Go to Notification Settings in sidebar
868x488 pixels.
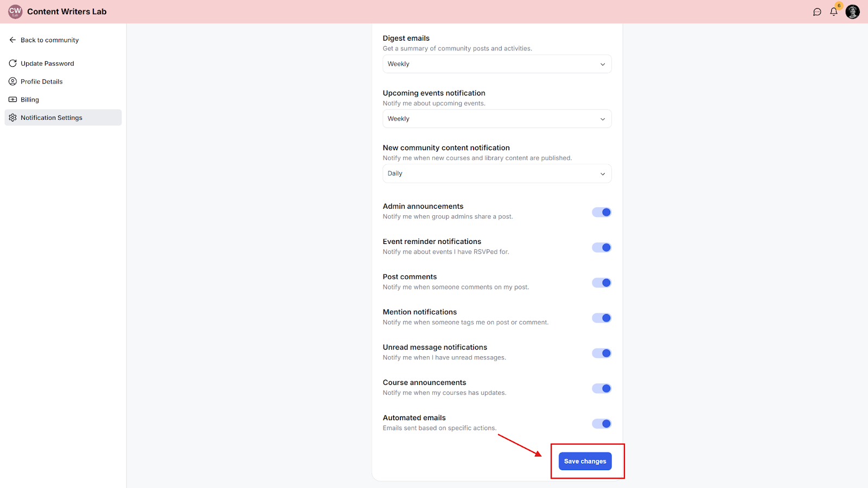(x=52, y=118)
